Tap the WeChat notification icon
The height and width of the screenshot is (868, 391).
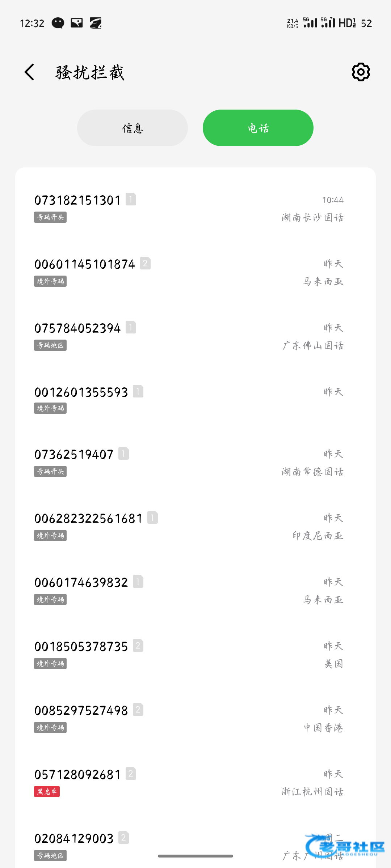click(58, 23)
